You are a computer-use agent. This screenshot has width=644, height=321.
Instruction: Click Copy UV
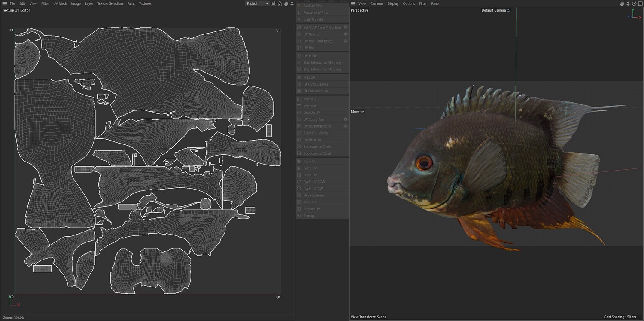322,161
